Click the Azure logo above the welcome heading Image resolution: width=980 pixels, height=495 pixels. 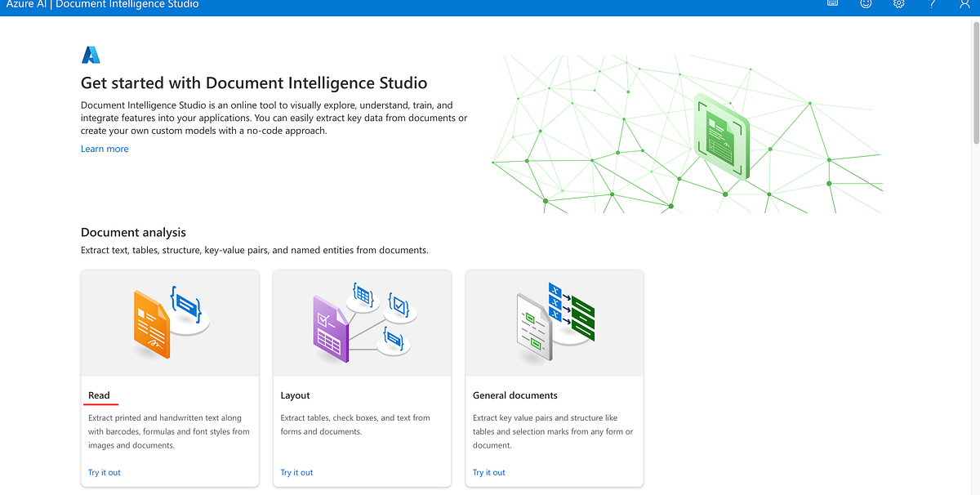pos(91,54)
